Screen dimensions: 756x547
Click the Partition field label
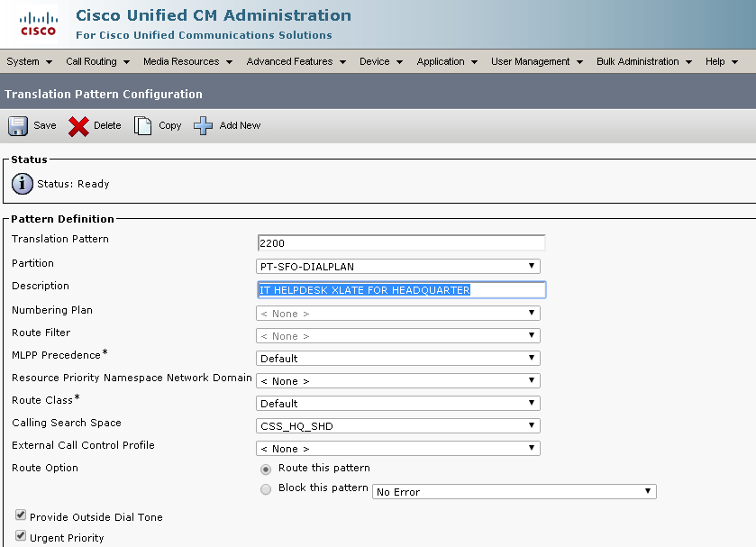tap(32, 263)
